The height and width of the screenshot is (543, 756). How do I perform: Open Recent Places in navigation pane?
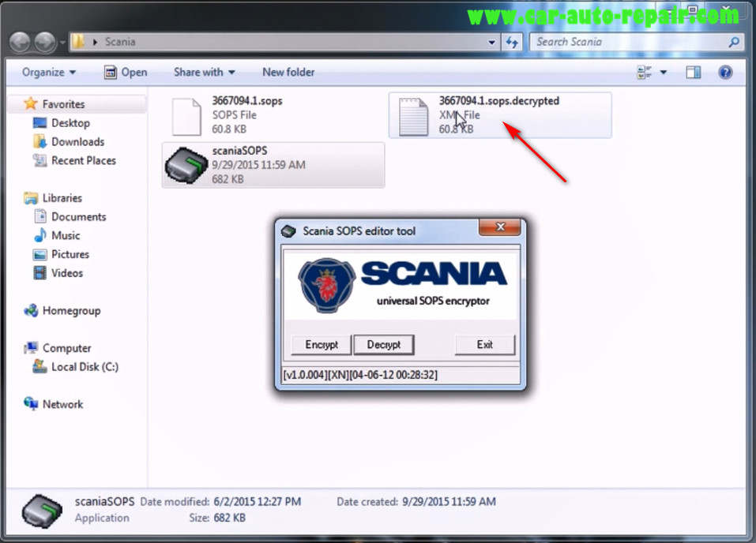84,160
